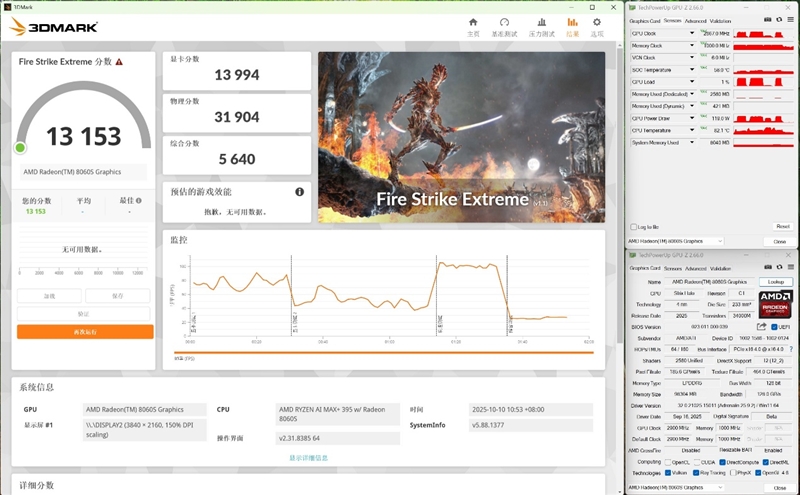
Task: Switch to the Advanced tab in lower GPU-Z
Action: pos(695,268)
